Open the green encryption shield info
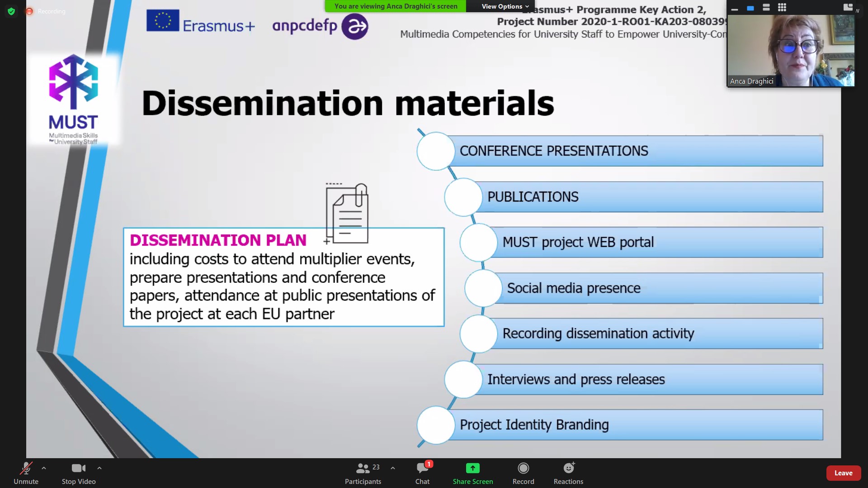Screen dimensions: 868x488 [x=11, y=11]
